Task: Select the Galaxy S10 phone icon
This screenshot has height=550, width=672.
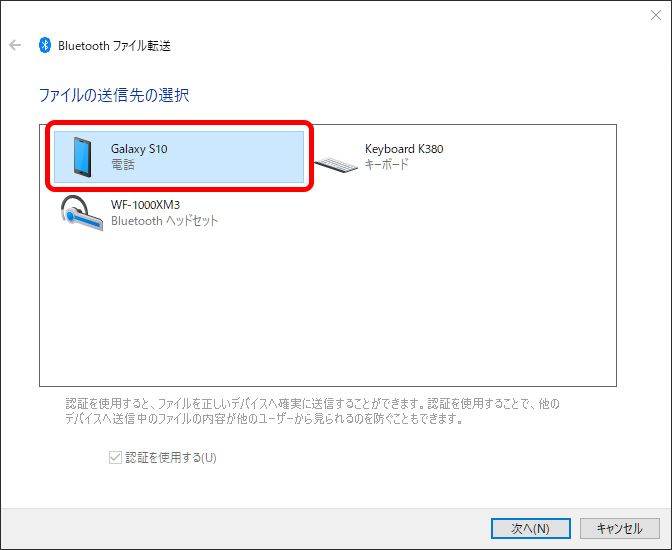Action: (x=82, y=157)
